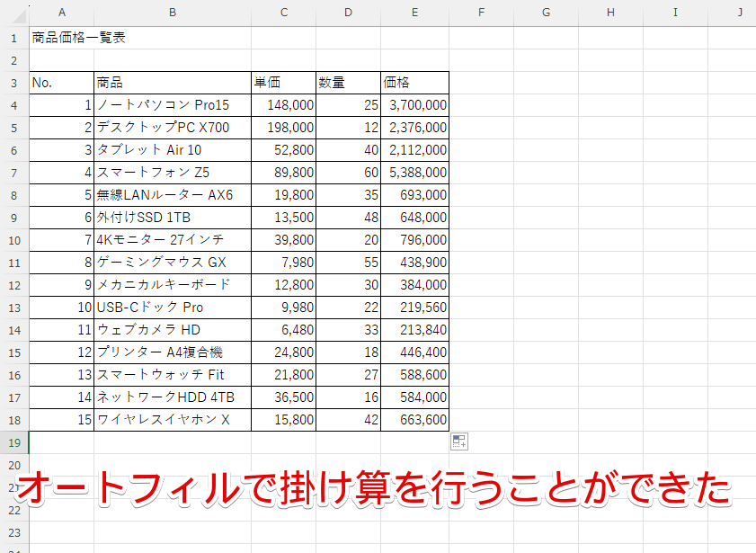Screen dimensions: 756x553
Task: Click the 数量 header cell
Action: pos(348,83)
